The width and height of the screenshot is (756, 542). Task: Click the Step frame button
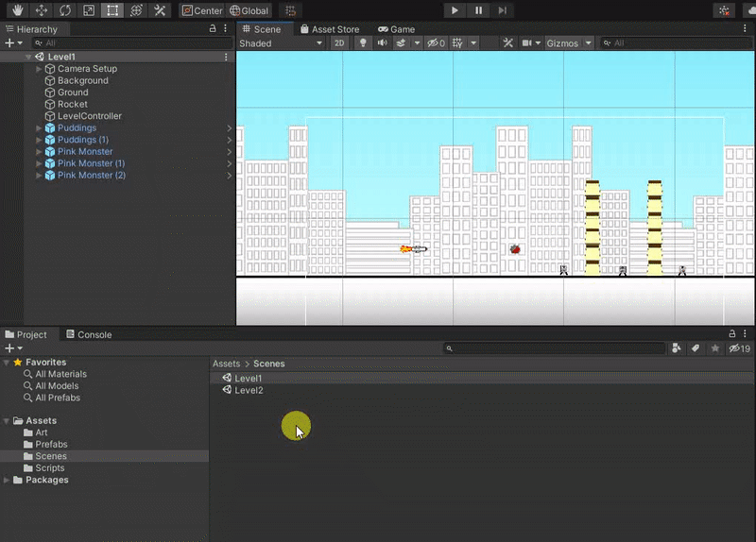[x=503, y=10]
